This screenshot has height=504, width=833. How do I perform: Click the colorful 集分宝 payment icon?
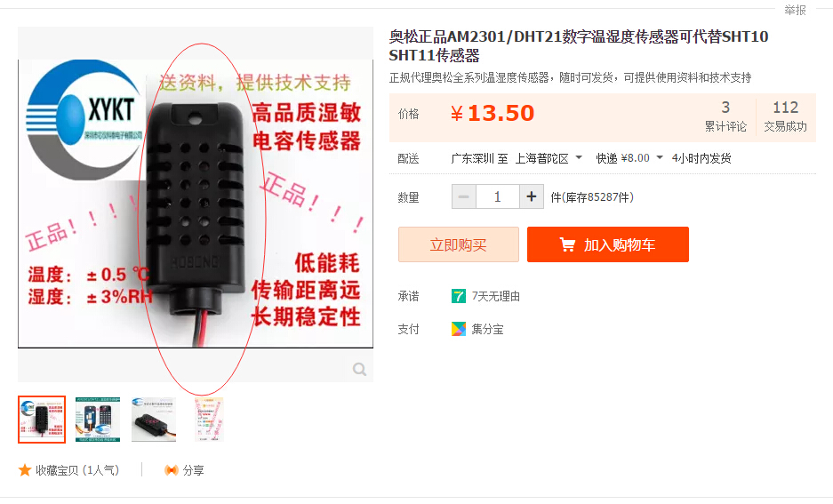coord(459,329)
